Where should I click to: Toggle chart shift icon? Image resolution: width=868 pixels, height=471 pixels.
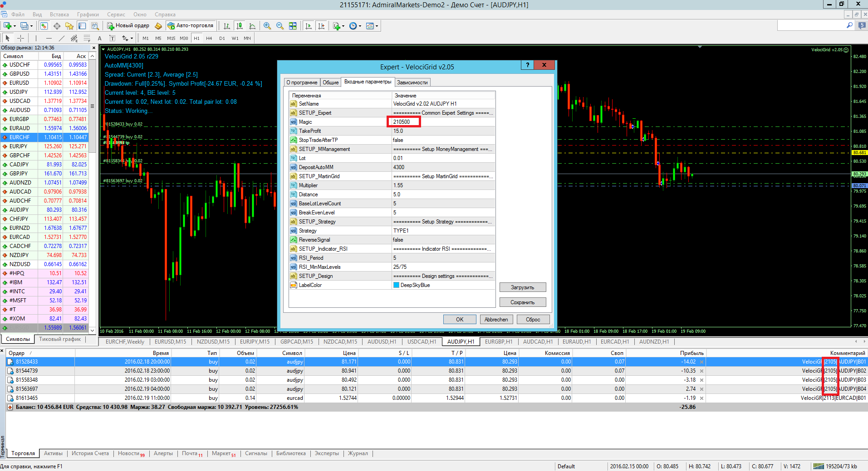[x=322, y=26]
